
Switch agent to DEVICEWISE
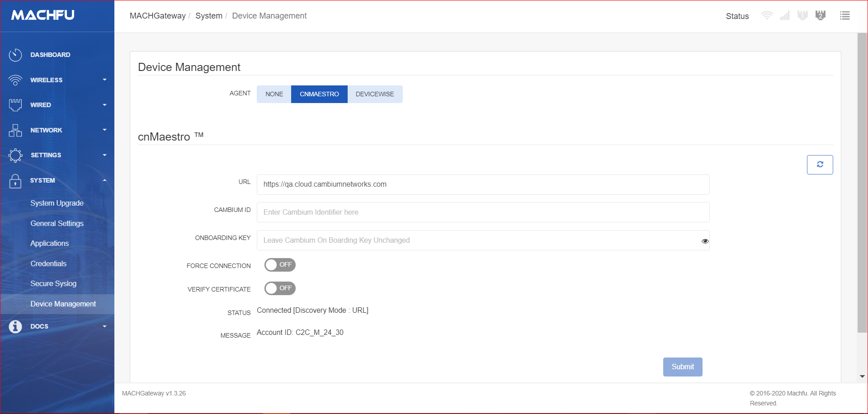coord(375,94)
